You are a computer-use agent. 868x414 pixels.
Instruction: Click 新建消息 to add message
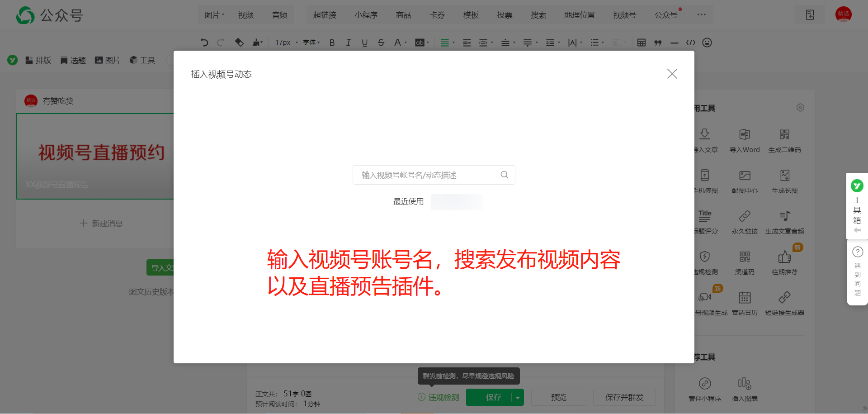(101, 223)
